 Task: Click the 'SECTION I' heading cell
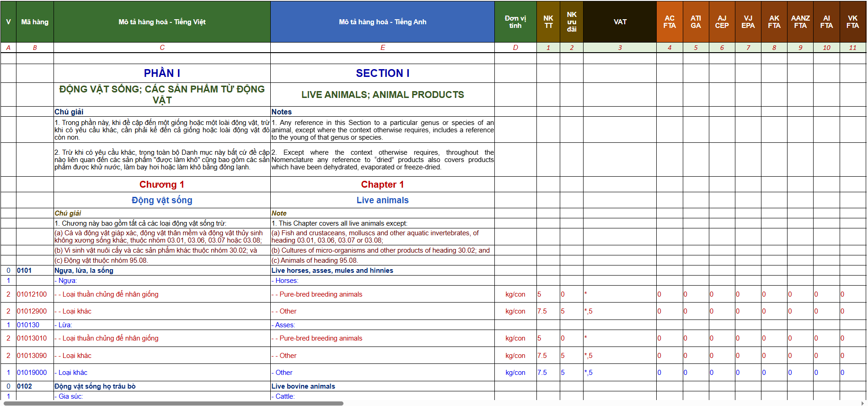[x=382, y=73]
